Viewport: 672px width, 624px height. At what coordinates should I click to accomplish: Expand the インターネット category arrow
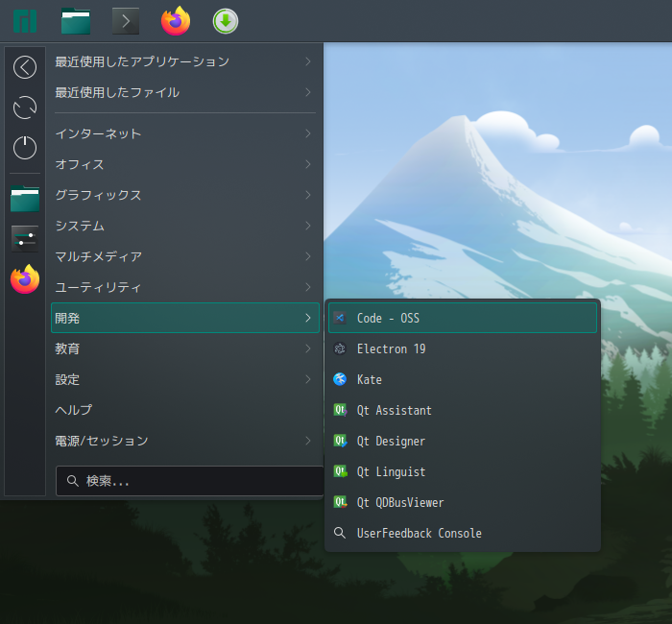coord(308,133)
